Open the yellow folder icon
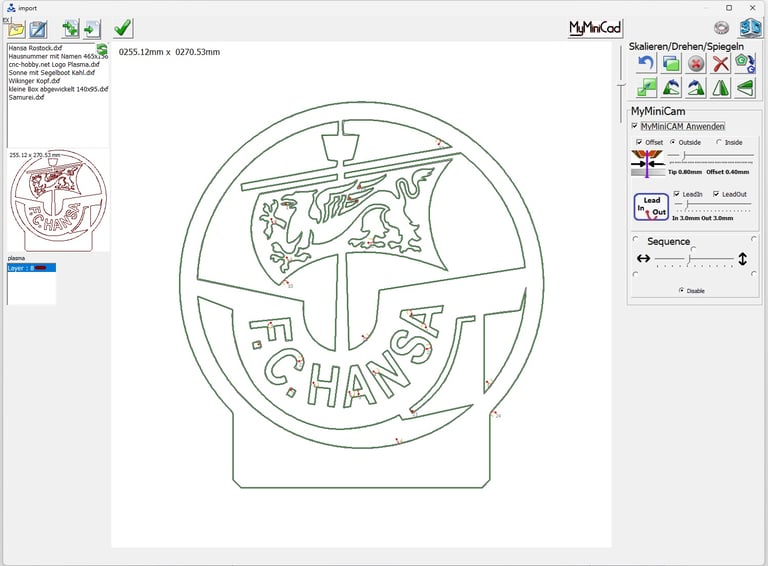Screen dimensions: 768x566 tap(17, 29)
